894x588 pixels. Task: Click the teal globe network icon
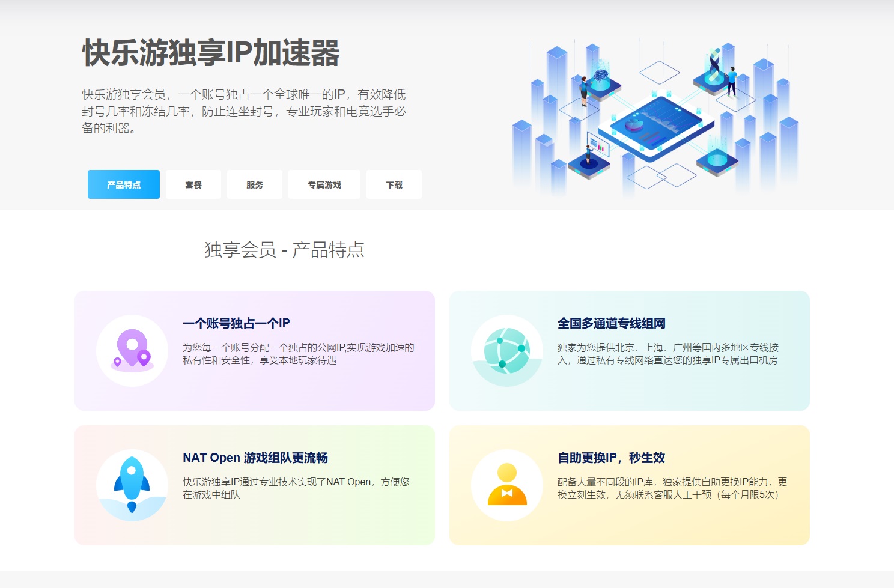(507, 351)
